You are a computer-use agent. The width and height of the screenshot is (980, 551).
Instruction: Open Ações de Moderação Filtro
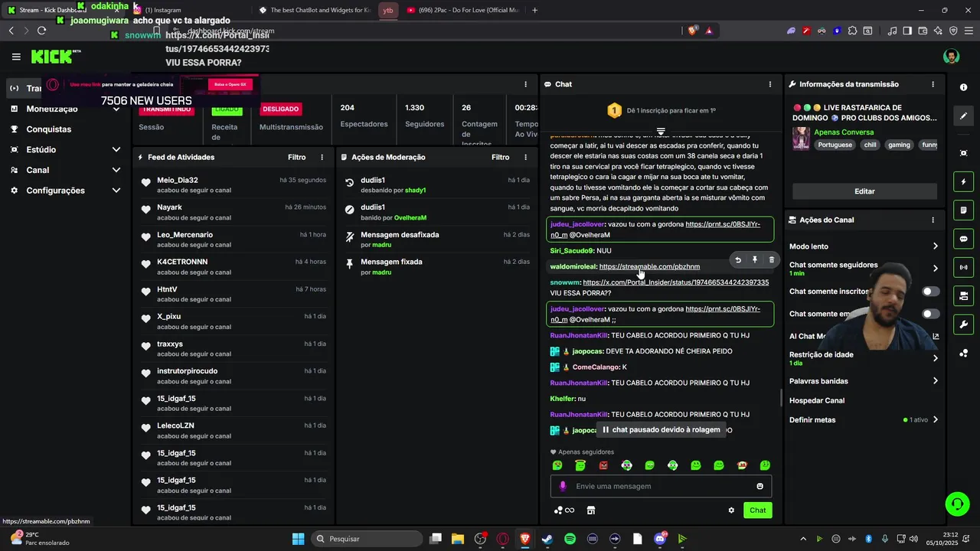[x=500, y=157]
